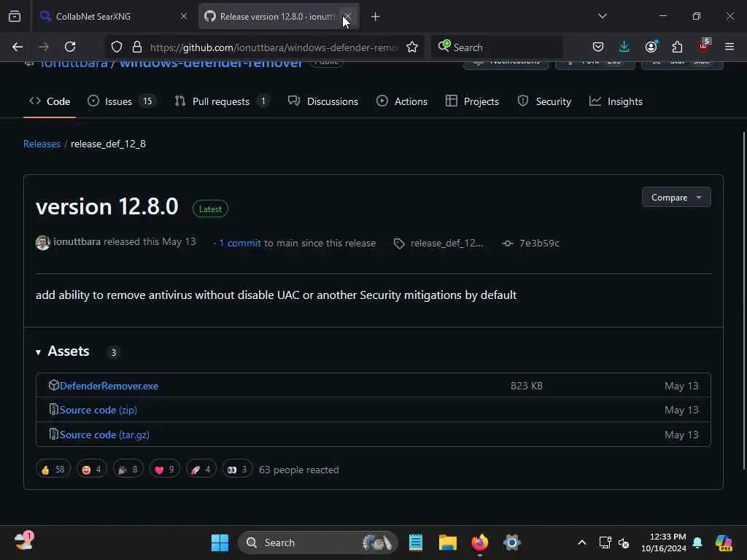This screenshot has height=560, width=747.
Task: Open the extensions puzzle icon
Action: 677,47
